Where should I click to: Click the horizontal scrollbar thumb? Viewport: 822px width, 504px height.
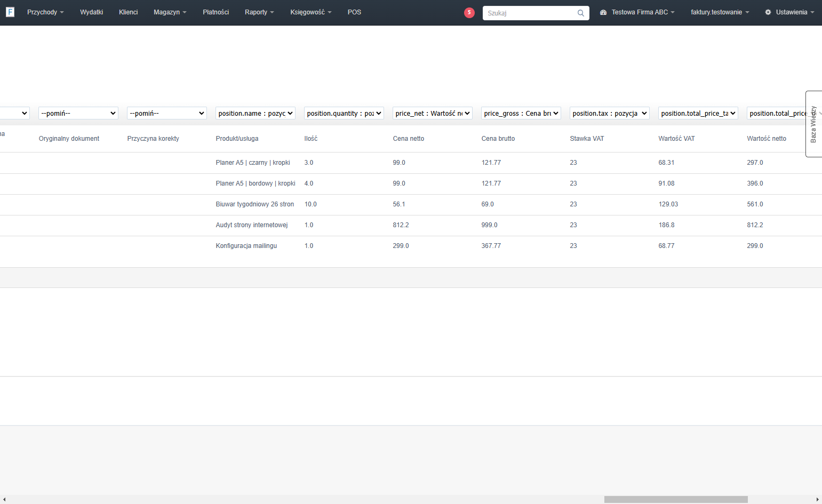pyautogui.click(x=676, y=500)
